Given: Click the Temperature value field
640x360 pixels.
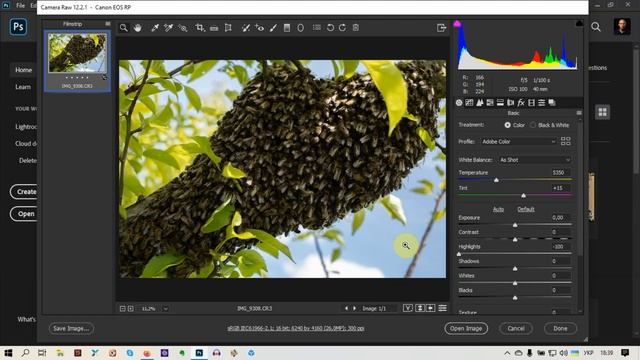Looking at the screenshot, I should tap(560, 173).
